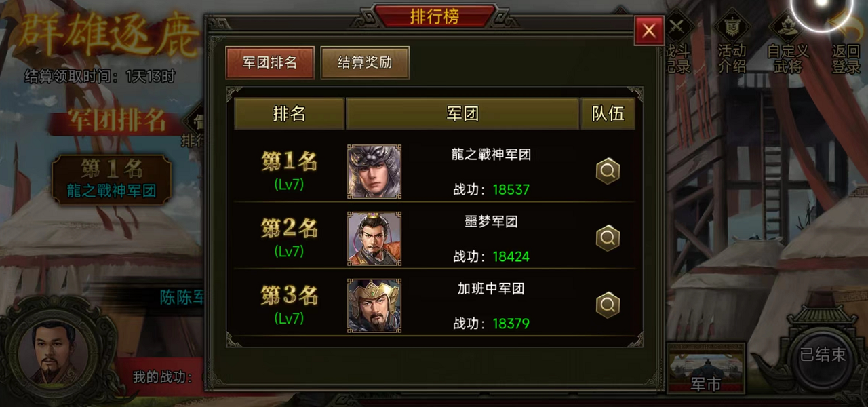The width and height of the screenshot is (868, 407).
Task: Inspect the 加班中军团 team with the magnifier
Action: (608, 305)
